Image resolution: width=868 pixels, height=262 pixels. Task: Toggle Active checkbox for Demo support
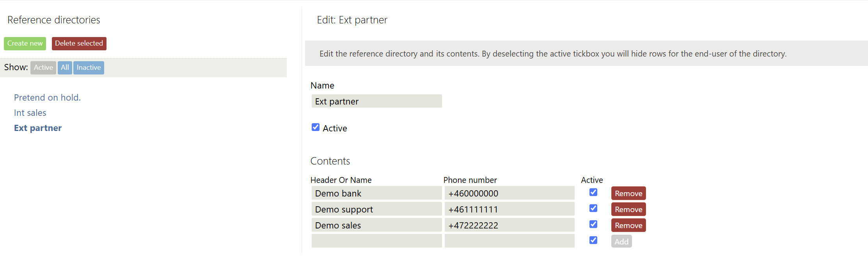[x=593, y=208]
